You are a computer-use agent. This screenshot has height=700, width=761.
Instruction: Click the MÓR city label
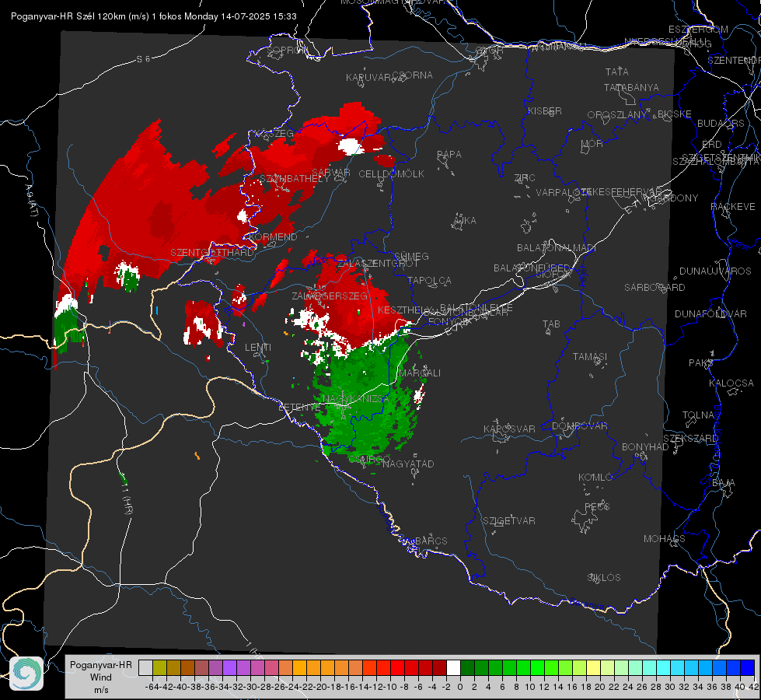592,143
